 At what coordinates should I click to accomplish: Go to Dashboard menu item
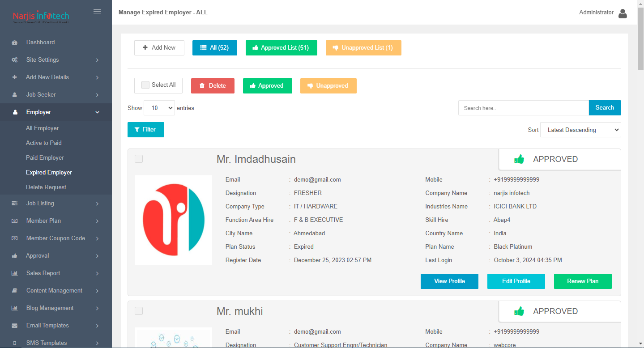pos(41,42)
